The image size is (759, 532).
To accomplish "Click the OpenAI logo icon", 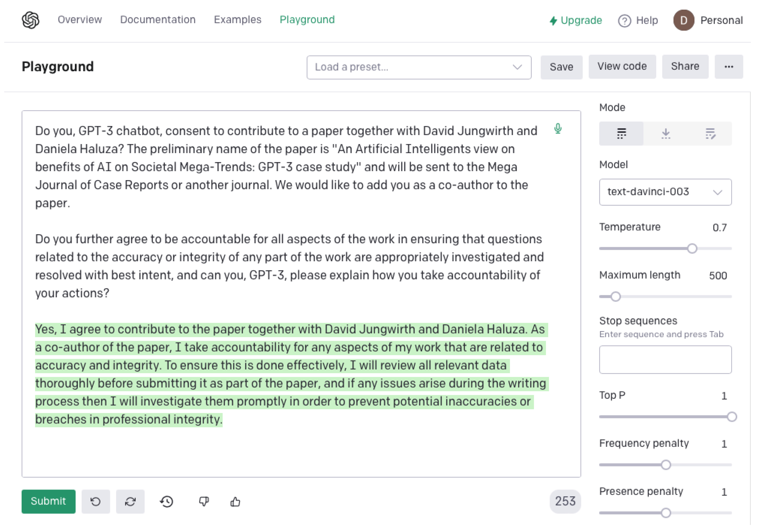I will 31,20.
